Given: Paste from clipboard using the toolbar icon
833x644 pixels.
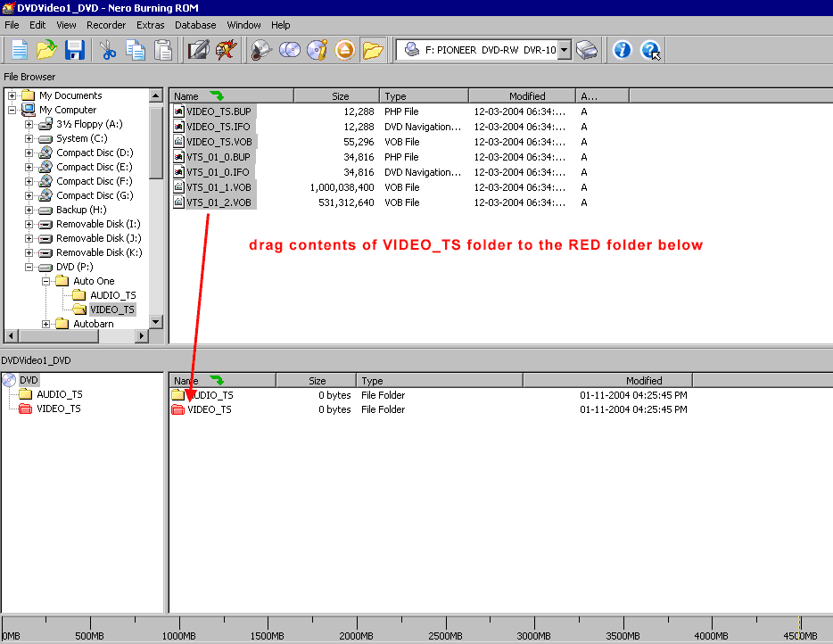Looking at the screenshot, I should [163, 50].
